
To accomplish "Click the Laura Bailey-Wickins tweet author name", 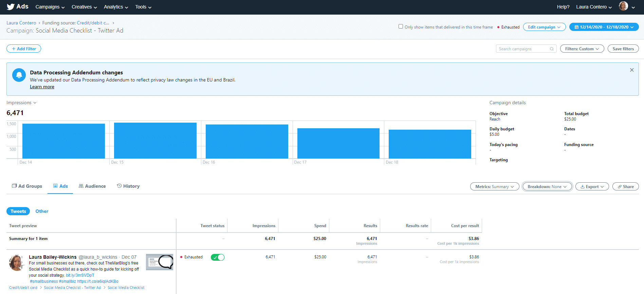I will pos(53,257).
